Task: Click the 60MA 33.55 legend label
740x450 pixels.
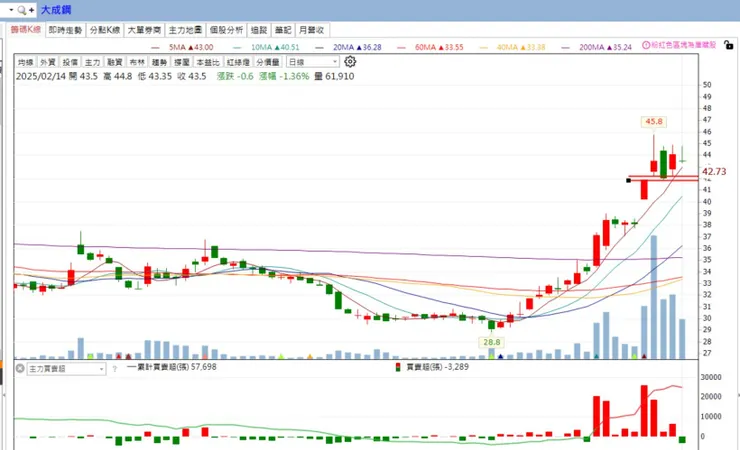Action: tap(439, 47)
